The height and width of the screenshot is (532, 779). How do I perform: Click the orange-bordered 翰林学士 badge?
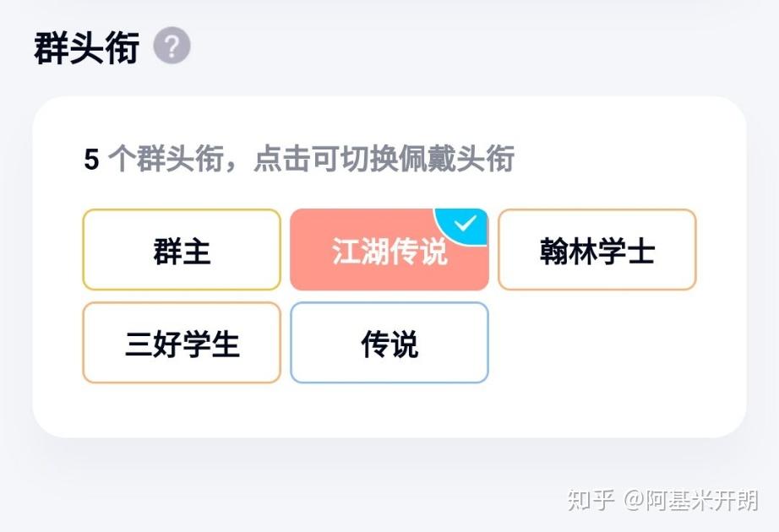point(596,250)
